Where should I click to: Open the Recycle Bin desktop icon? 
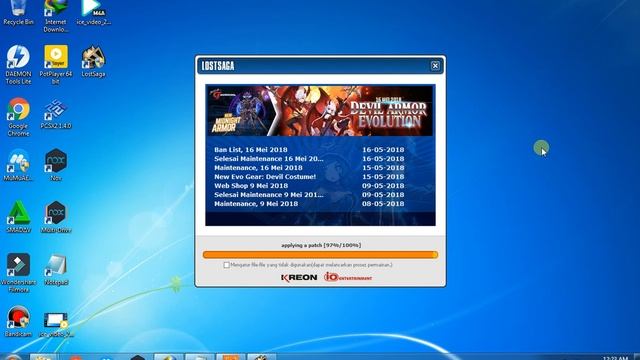(18, 12)
